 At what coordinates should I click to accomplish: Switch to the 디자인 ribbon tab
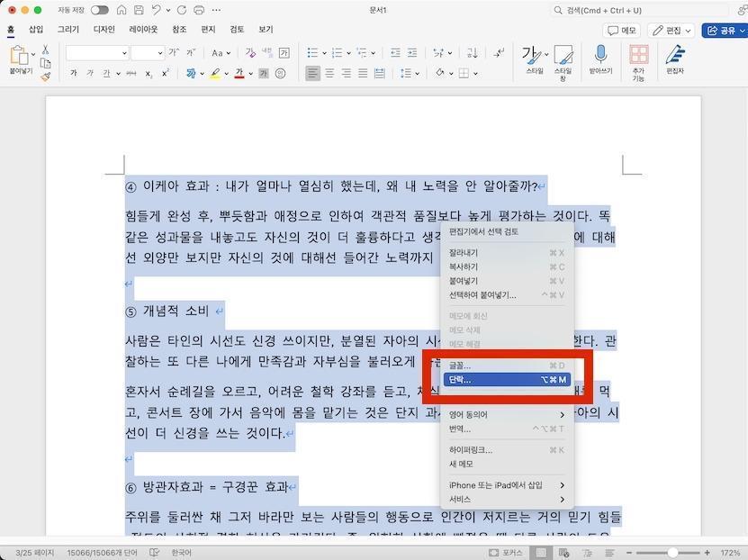pos(104,30)
